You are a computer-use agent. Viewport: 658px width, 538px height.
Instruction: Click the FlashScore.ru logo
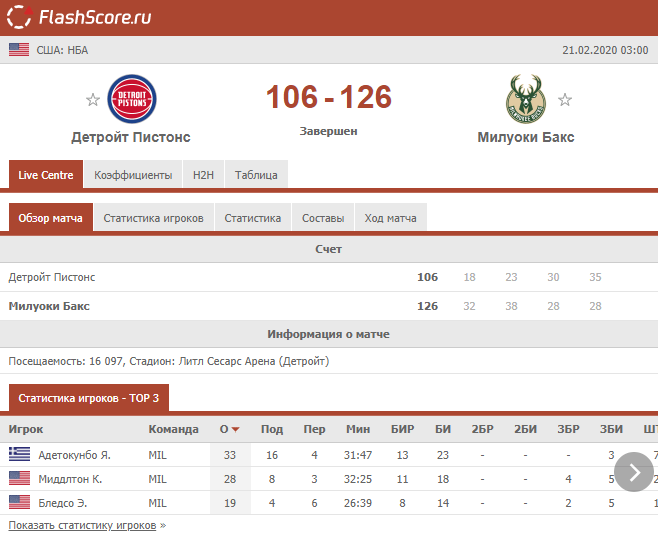tap(79, 17)
